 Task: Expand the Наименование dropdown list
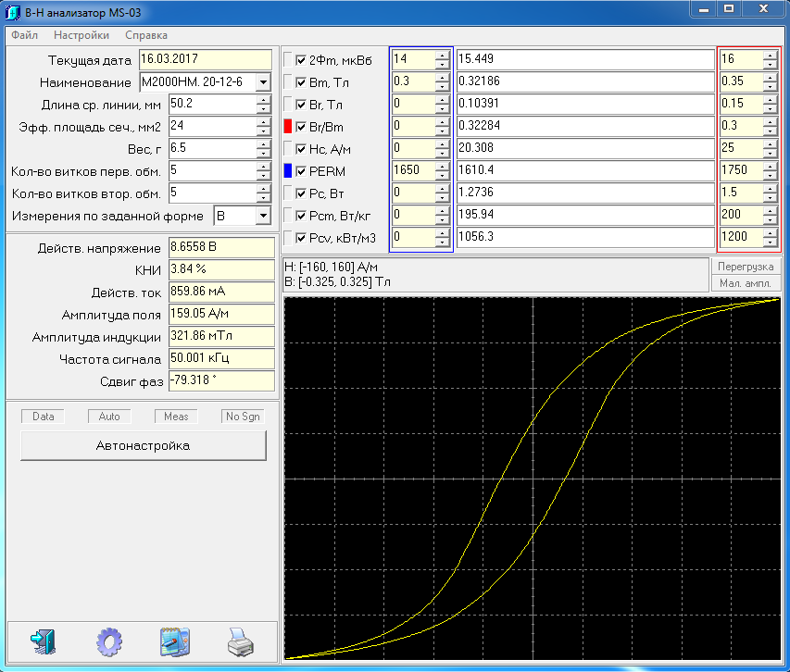point(263,82)
